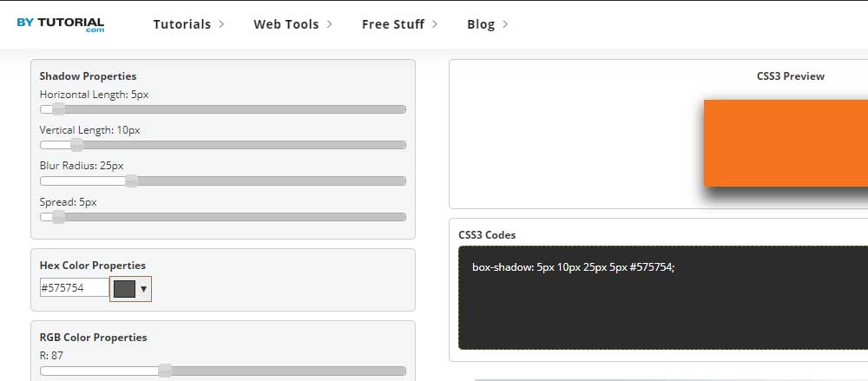Click the R color slider handle

point(165,371)
